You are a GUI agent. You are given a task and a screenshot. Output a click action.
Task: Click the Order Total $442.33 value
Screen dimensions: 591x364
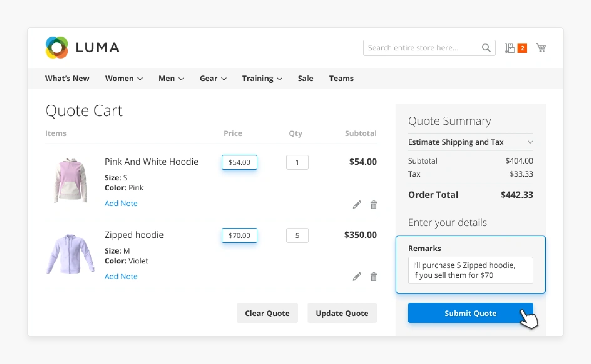517,195
